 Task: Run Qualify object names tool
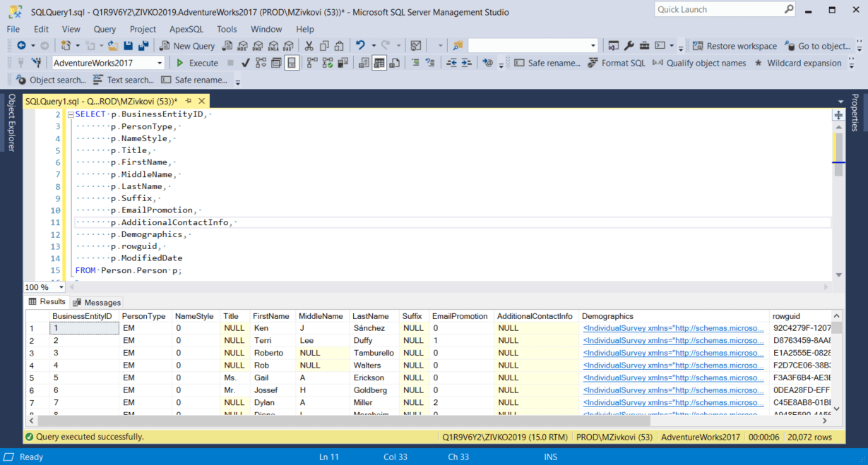click(706, 63)
